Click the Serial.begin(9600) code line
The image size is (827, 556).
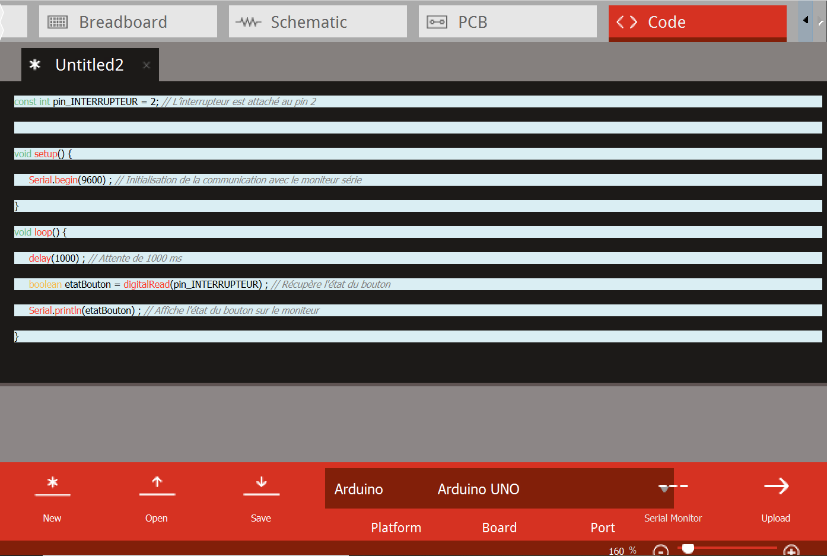click(68, 180)
